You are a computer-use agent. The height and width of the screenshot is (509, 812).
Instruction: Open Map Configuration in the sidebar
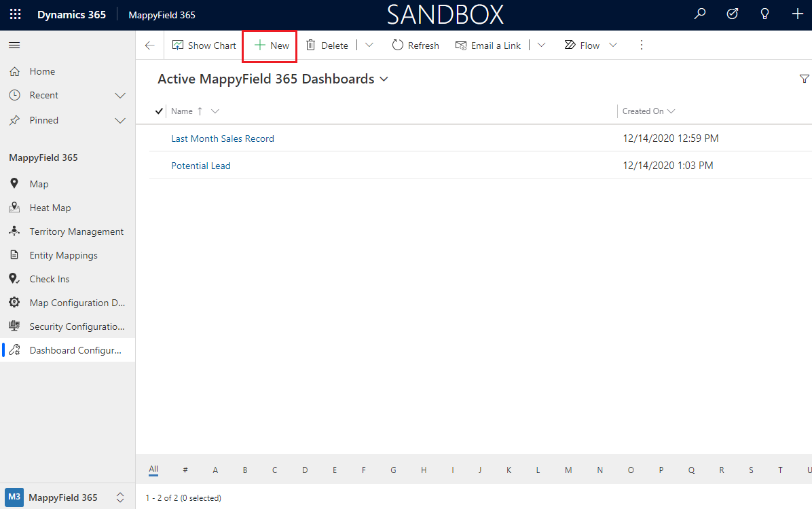[67, 303]
